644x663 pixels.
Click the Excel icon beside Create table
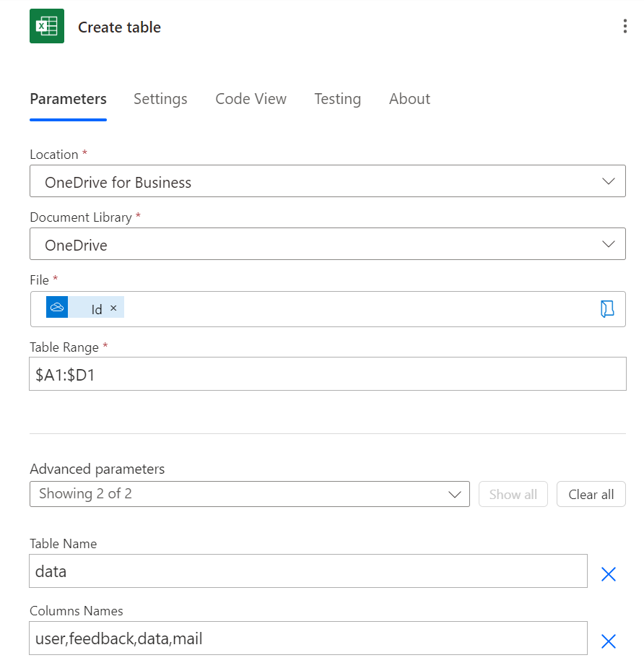[x=47, y=27]
